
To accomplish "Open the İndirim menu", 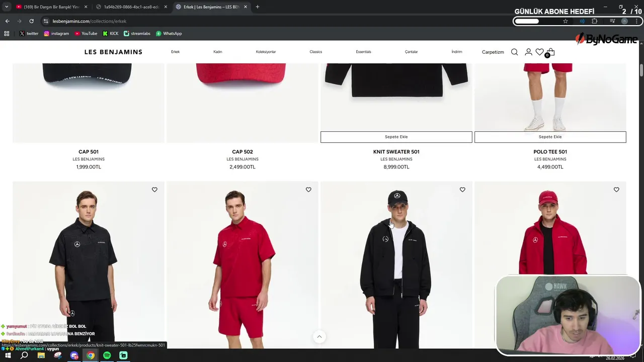I will pyautogui.click(x=456, y=52).
